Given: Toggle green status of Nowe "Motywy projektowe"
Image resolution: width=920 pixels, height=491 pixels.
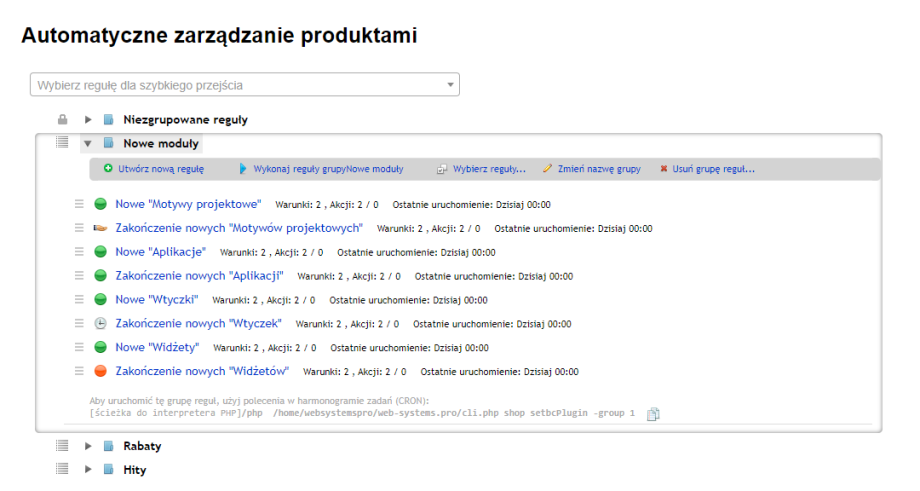Looking at the screenshot, I should (x=100, y=205).
